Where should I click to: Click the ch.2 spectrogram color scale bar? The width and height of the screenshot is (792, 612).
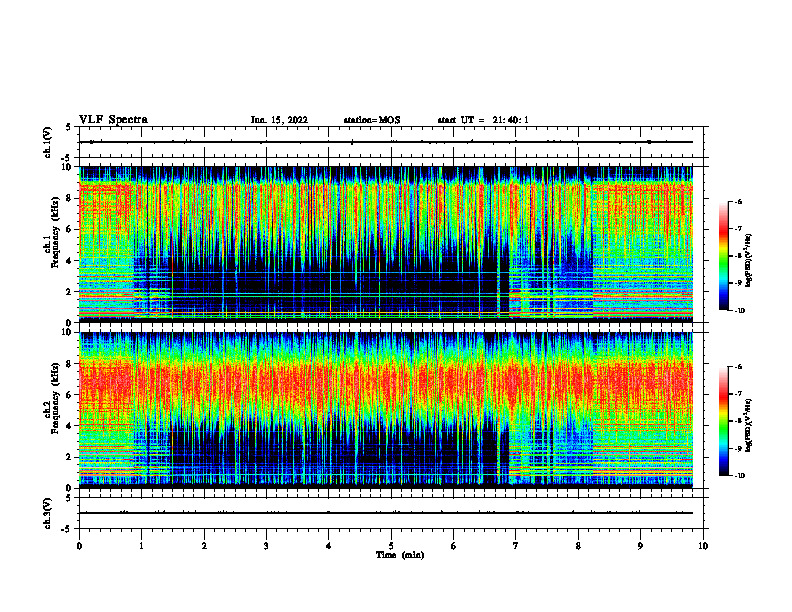[723, 421]
